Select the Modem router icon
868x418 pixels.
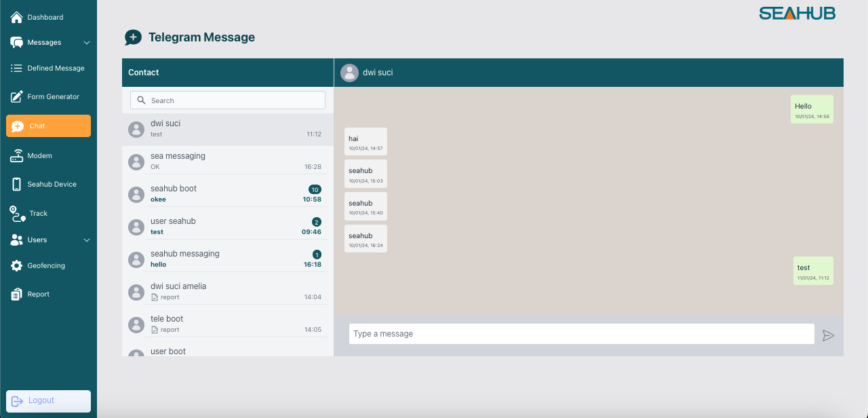pyautogui.click(x=17, y=156)
